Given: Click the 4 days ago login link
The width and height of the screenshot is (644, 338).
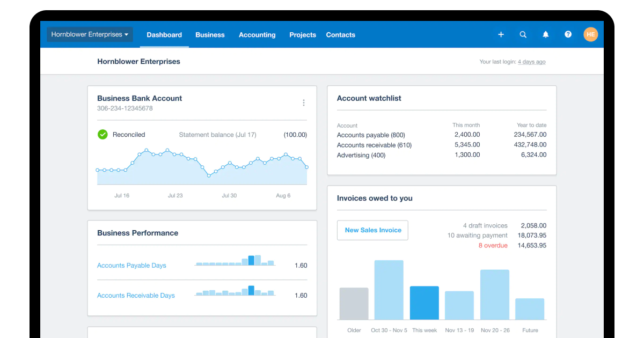Looking at the screenshot, I should (x=532, y=61).
